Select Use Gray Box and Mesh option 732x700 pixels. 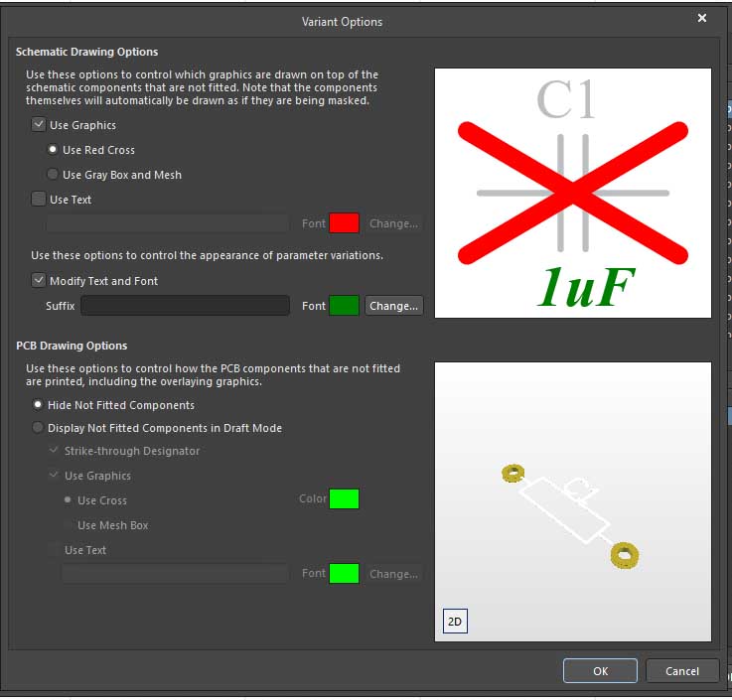click(54, 175)
